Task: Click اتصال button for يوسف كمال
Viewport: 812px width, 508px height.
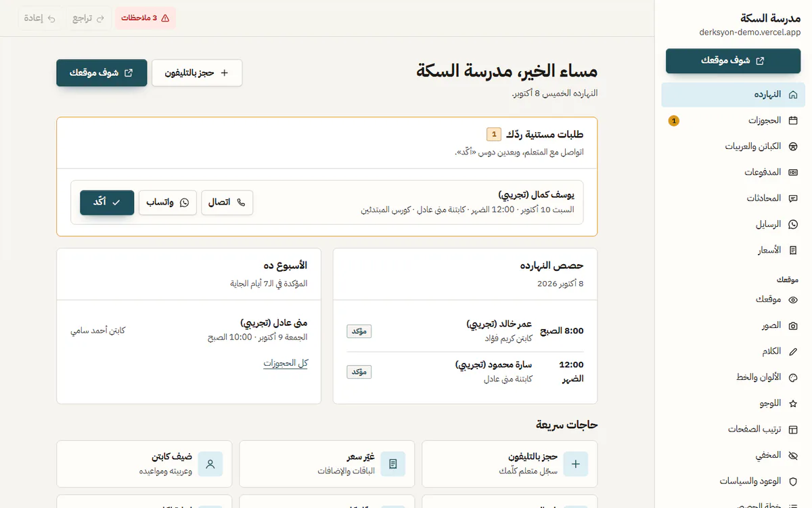Action: 227,203
